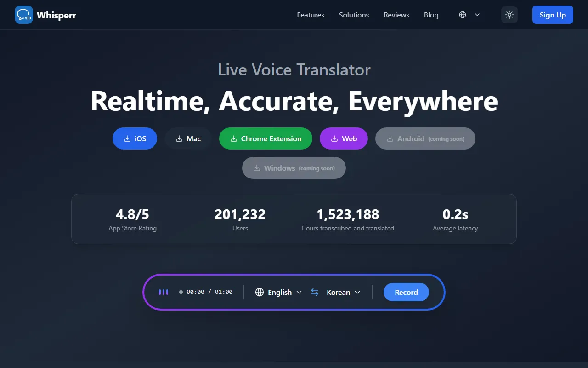Open the Korean target language dropdown
The height and width of the screenshot is (368, 588).
[x=343, y=292]
